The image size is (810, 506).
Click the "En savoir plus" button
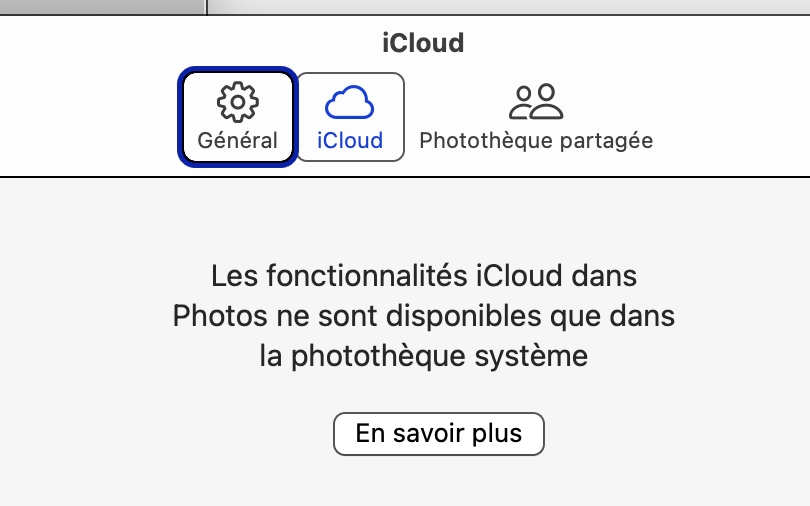coord(438,434)
